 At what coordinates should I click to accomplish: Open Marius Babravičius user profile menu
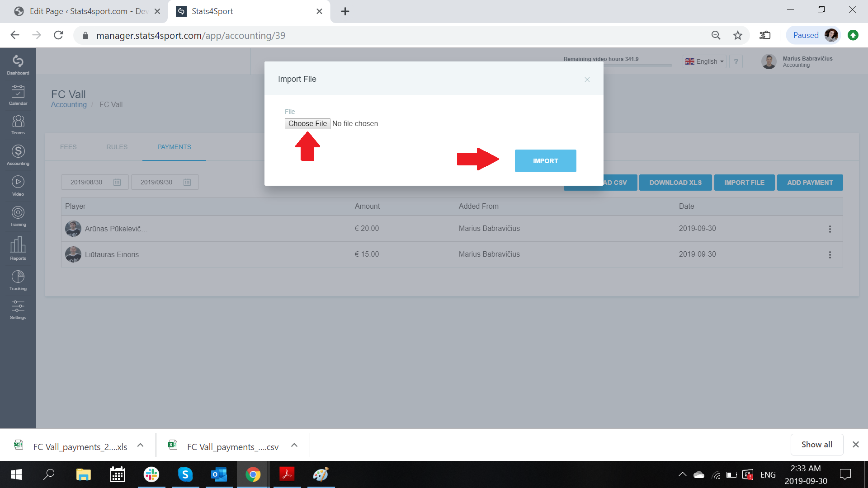pos(797,61)
